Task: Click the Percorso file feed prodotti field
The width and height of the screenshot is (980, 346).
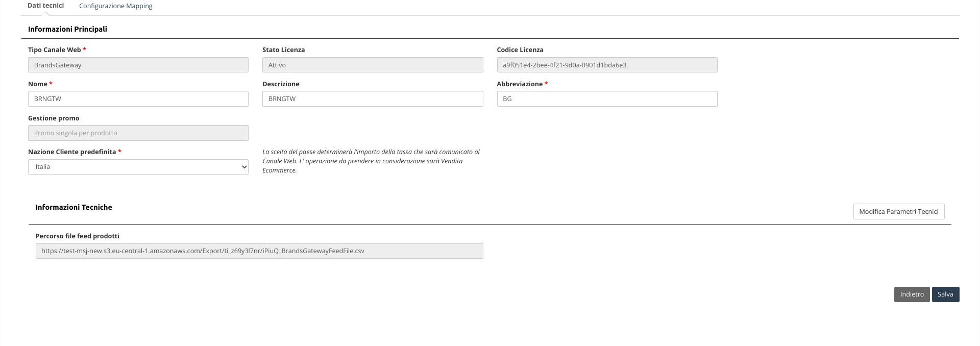Action: pos(259,251)
